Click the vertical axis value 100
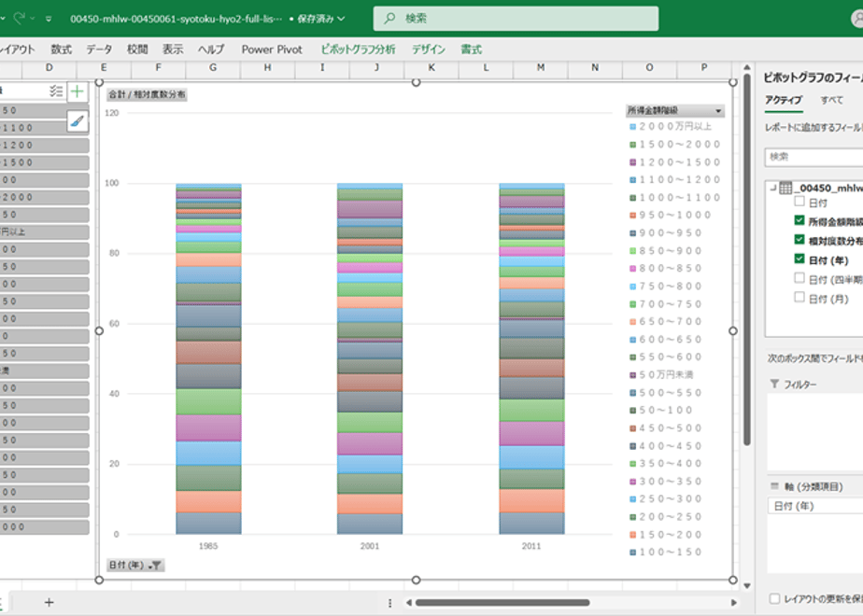The width and height of the screenshot is (863, 616). (x=112, y=183)
